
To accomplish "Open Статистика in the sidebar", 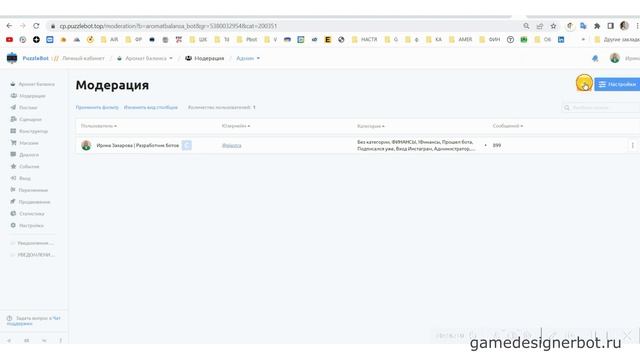I will point(27,214).
